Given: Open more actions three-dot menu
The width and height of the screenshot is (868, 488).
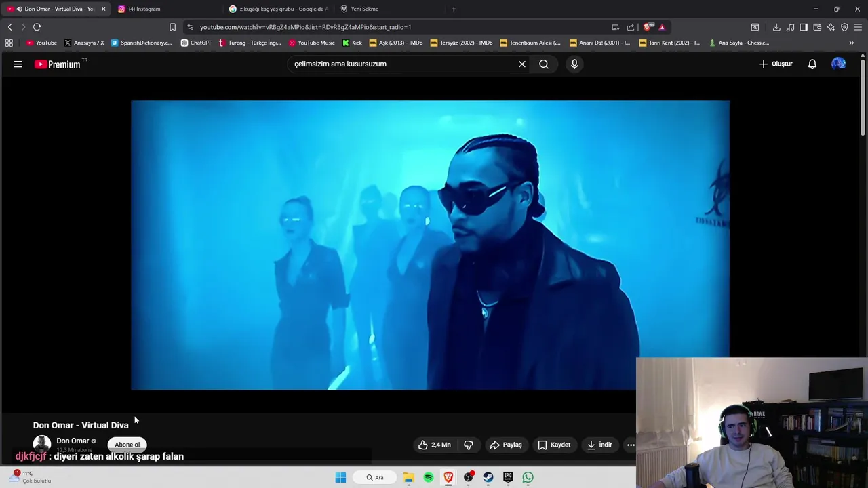Looking at the screenshot, I should coord(631,445).
